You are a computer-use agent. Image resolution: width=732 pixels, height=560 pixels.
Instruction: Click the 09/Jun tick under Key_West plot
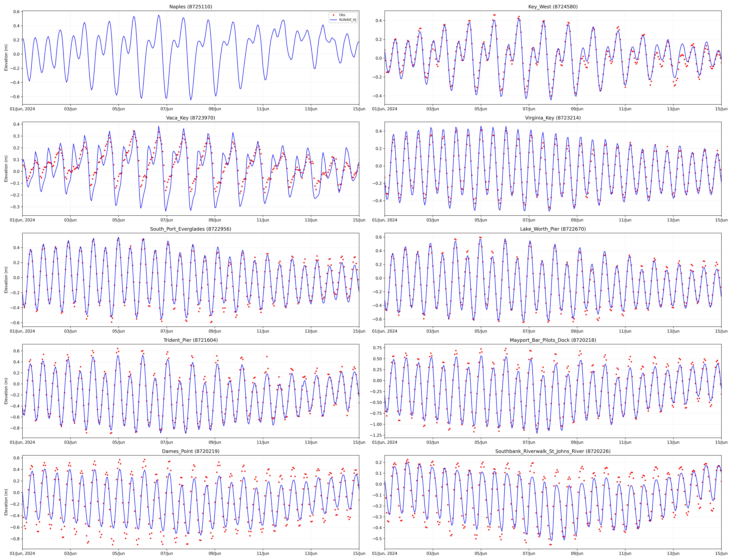pos(577,109)
